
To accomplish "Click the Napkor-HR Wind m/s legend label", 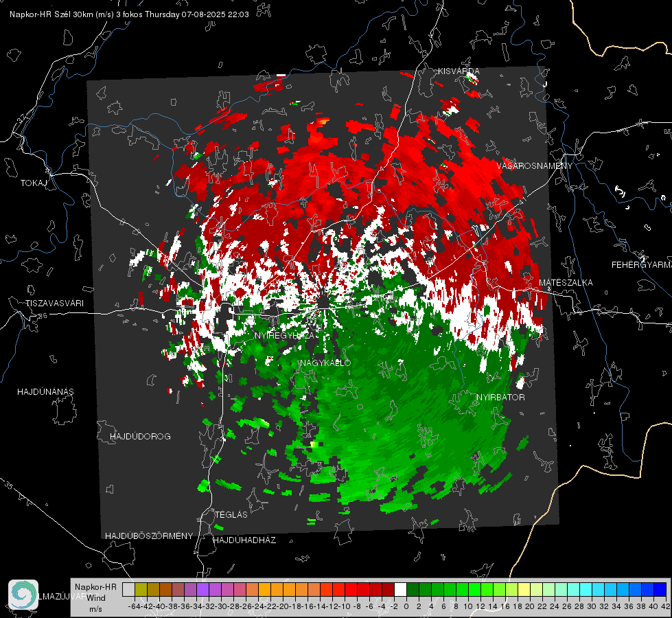I will [95, 598].
